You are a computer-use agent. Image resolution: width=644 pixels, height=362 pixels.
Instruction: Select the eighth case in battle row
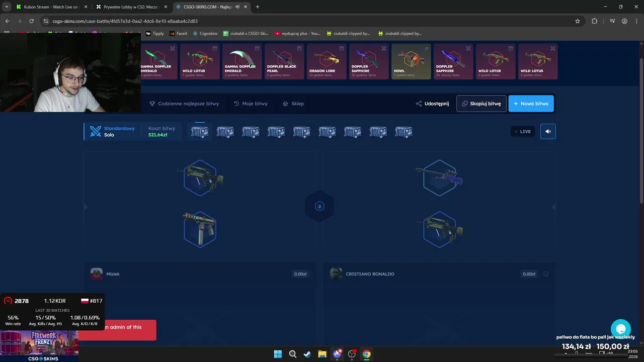(378, 132)
